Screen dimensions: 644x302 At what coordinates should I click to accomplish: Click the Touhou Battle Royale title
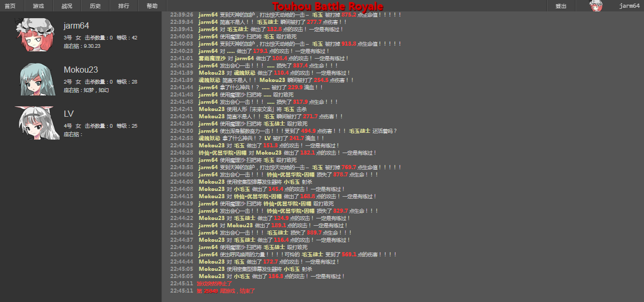coord(327,6)
